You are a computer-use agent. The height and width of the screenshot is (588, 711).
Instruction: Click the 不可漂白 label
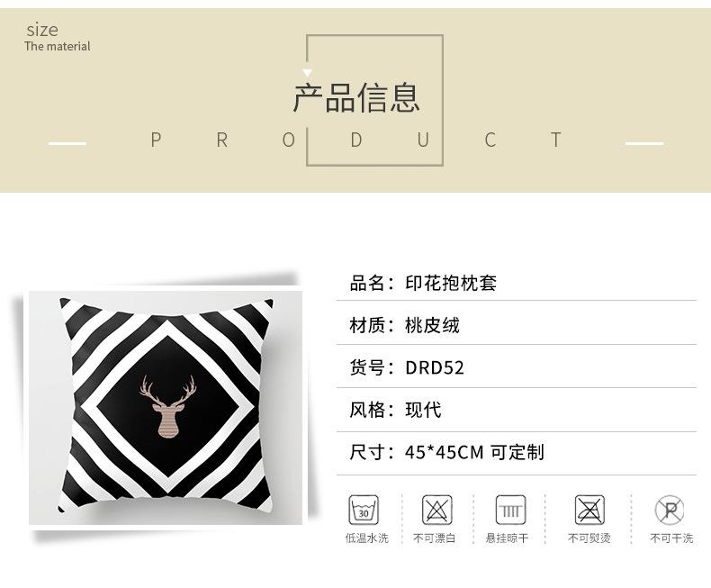click(434, 538)
